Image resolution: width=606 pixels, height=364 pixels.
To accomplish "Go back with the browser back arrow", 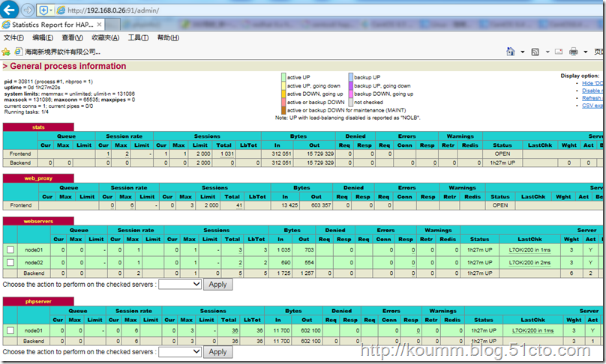I will [8, 10].
